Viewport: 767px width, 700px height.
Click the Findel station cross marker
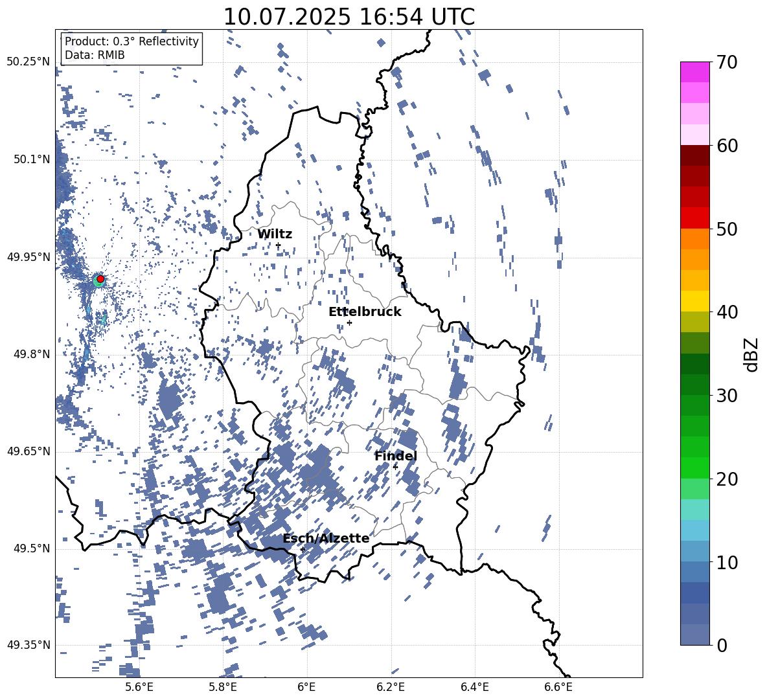(x=395, y=467)
